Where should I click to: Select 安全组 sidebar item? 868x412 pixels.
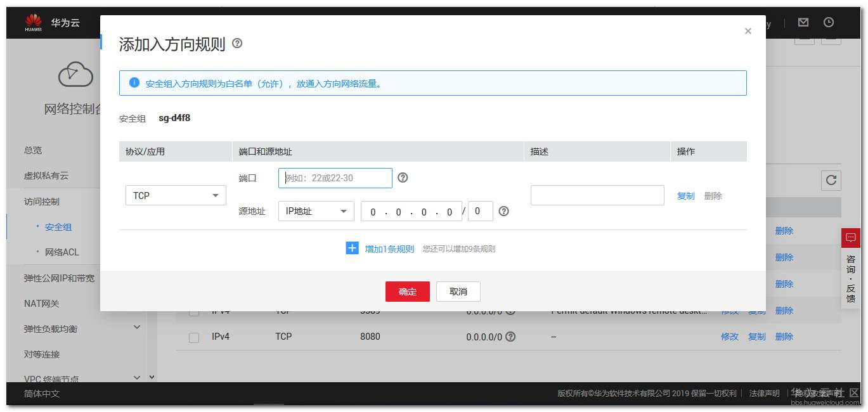point(58,227)
